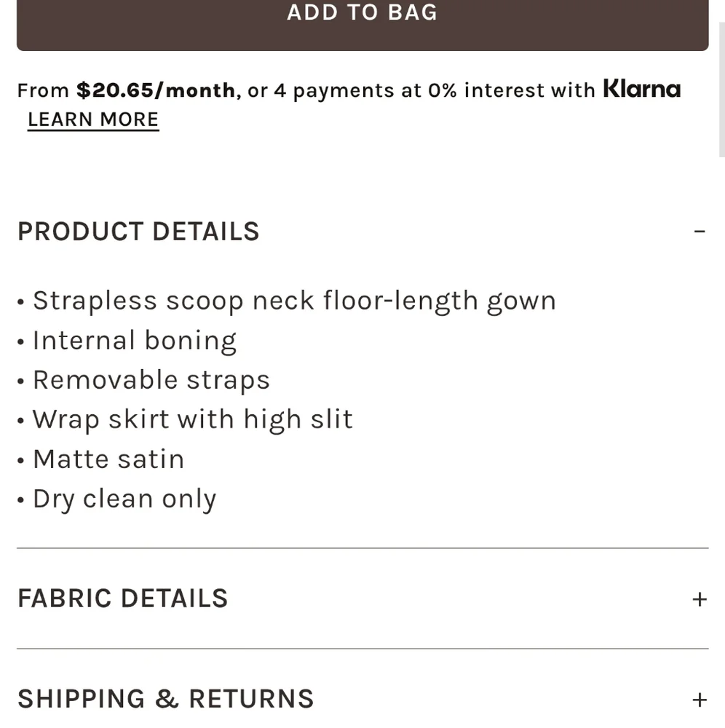Click the Fabric Details section heading
Screen dimensions: 725x728
coord(122,598)
